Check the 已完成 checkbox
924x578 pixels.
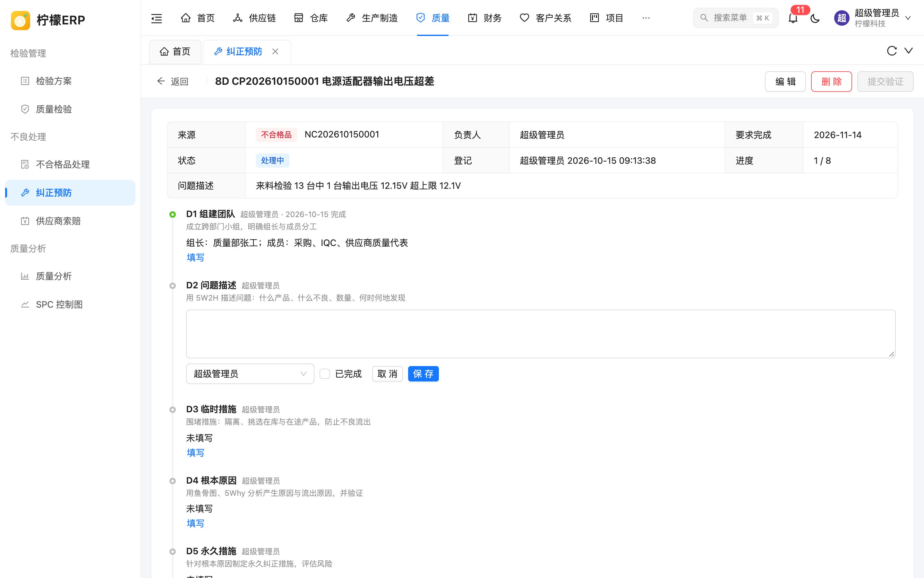(x=325, y=374)
